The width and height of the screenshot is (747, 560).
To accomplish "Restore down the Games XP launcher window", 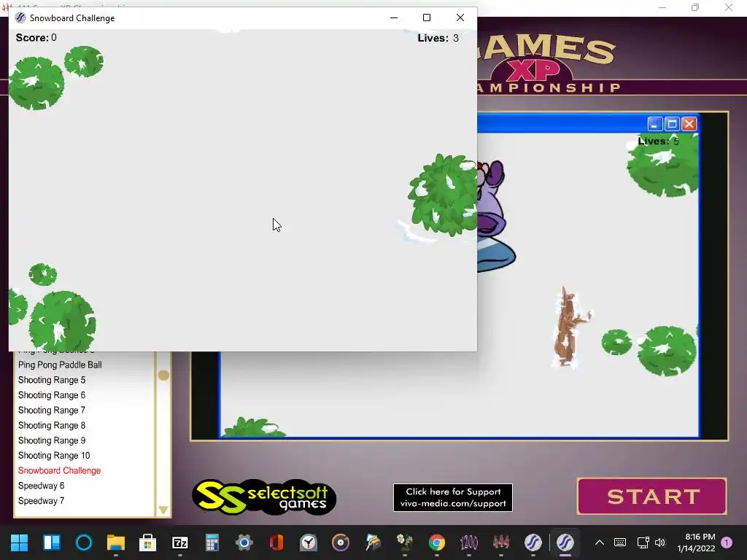I will tap(695, 7).
